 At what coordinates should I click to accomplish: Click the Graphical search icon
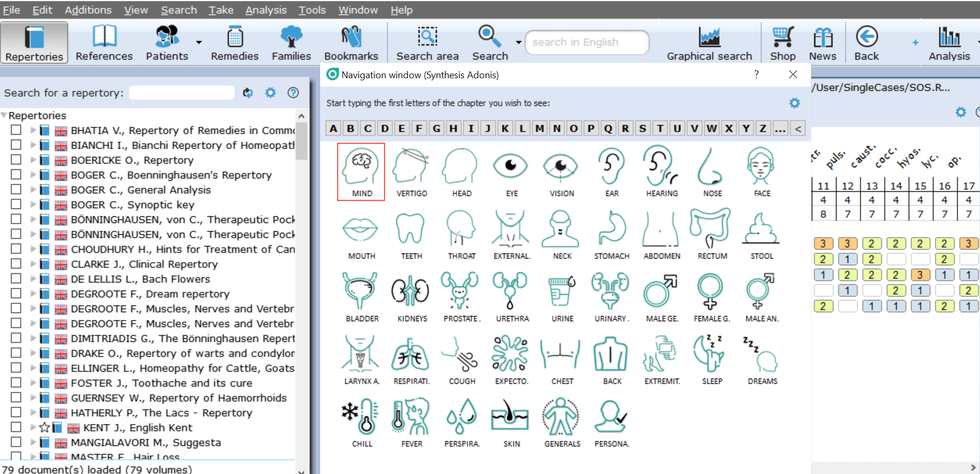coord(709,43)
